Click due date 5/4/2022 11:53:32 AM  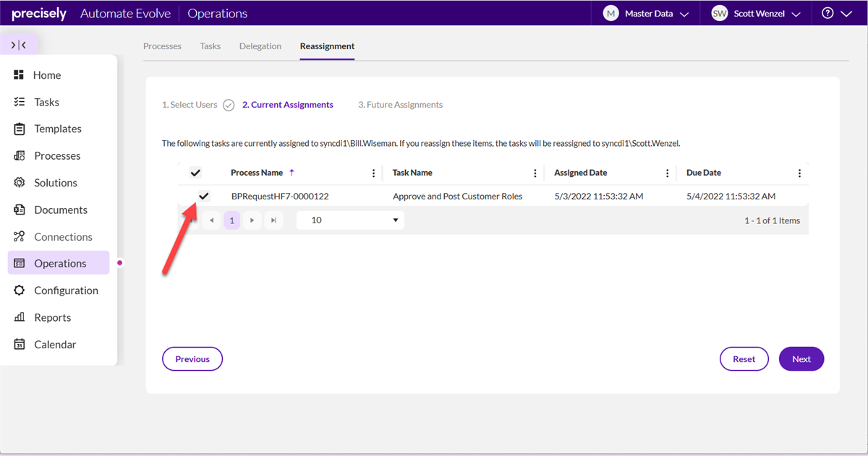tap(731, 196)
